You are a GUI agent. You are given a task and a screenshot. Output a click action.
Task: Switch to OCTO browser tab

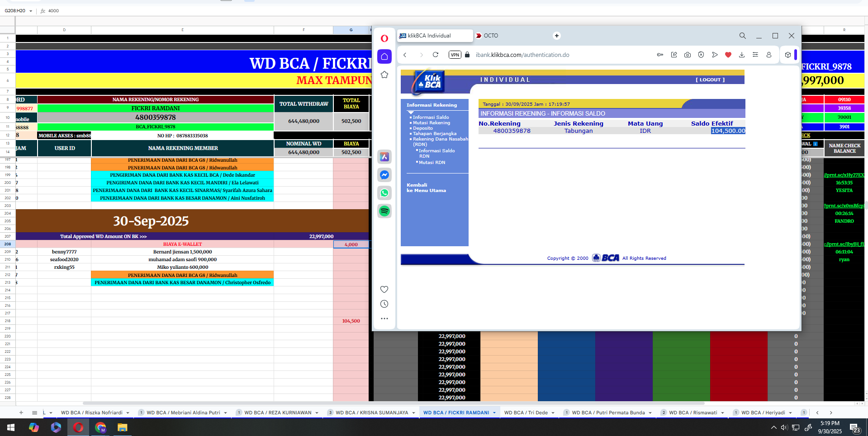[x=491, y=36]
